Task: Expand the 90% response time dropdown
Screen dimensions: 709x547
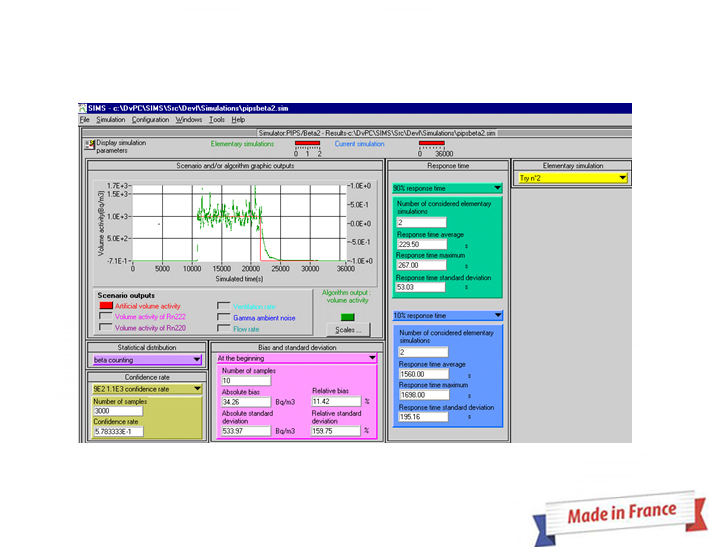Action: (x=497, y=188)
